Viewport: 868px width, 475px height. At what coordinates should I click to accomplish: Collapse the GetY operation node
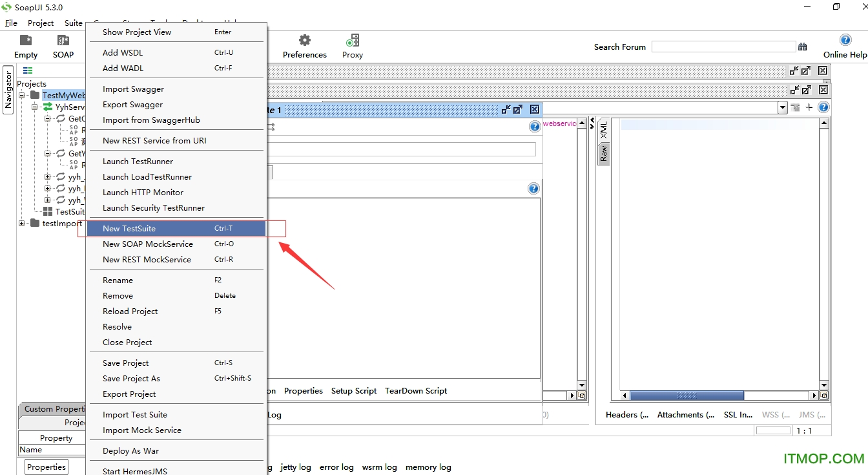coord(47,153)
